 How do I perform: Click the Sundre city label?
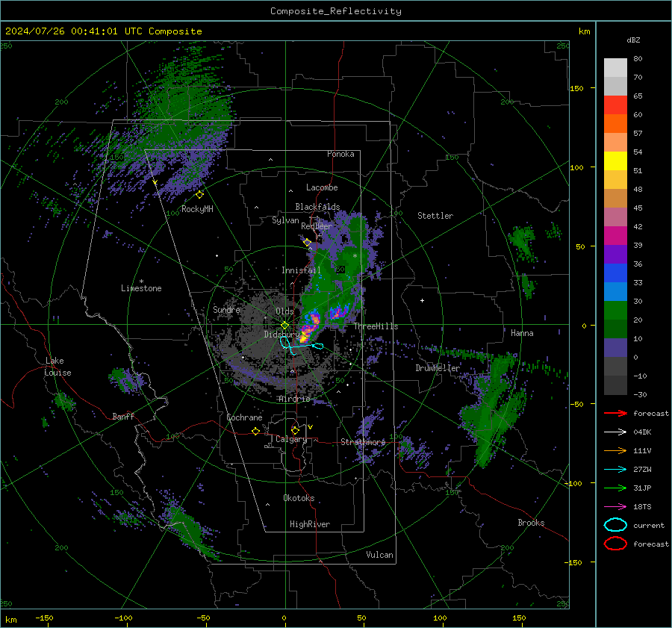point(226,309)
